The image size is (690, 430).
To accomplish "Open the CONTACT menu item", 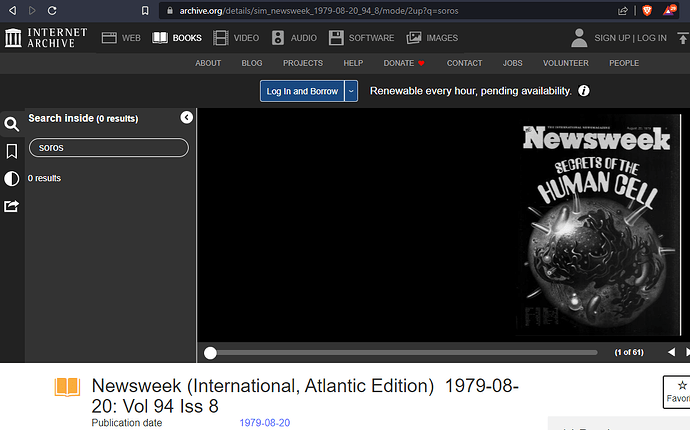I will (x=465, y=63).
